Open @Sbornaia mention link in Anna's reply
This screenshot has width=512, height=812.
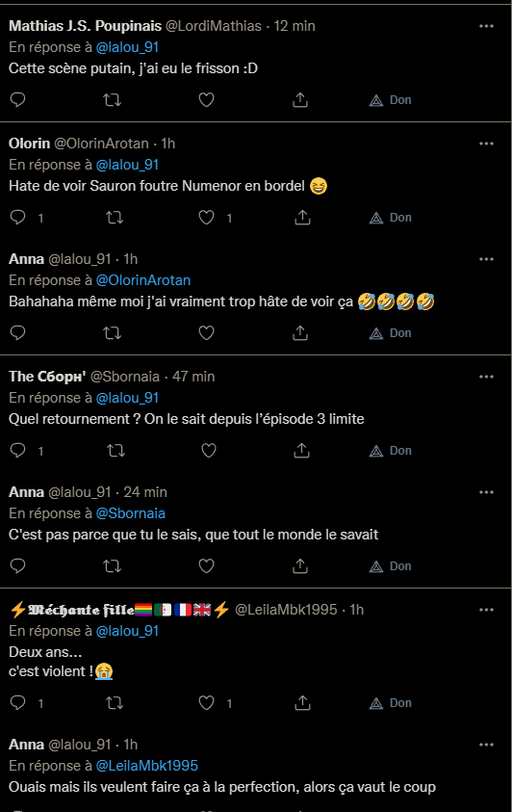coord(130,513)
